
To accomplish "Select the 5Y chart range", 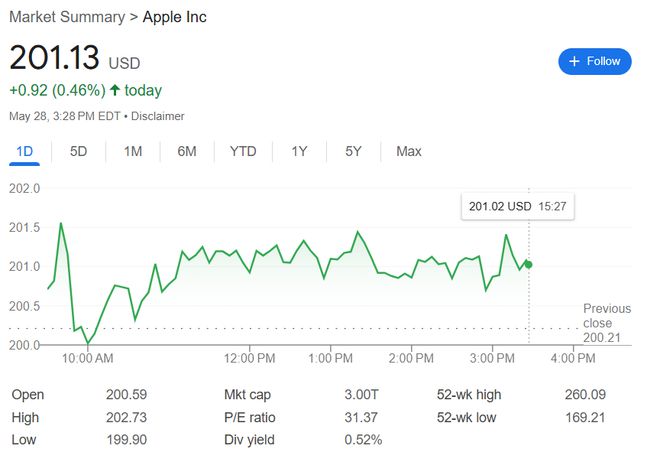I will [x=353, y=151].
